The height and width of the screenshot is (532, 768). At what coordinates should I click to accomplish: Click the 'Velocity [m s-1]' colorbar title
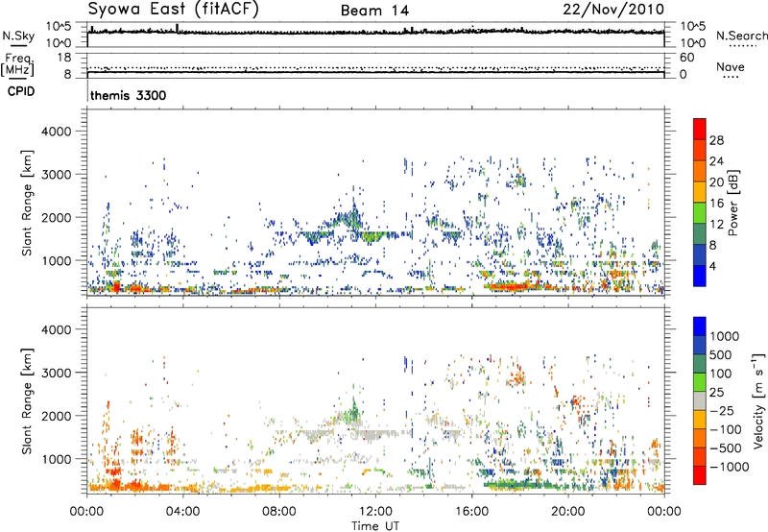click(758, 400)
